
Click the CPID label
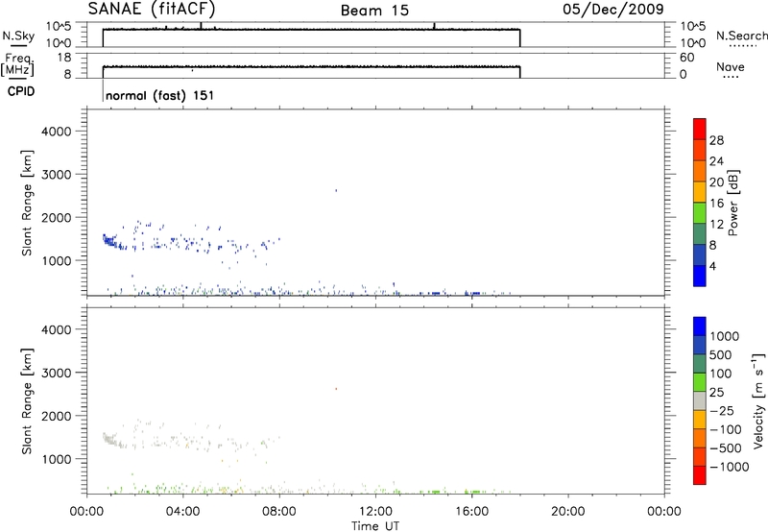click(21, 91)
